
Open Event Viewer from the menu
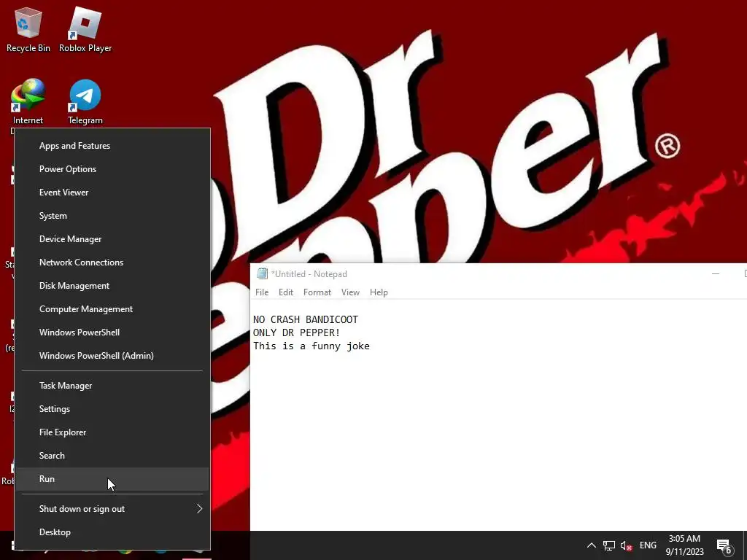coord(112,192)
